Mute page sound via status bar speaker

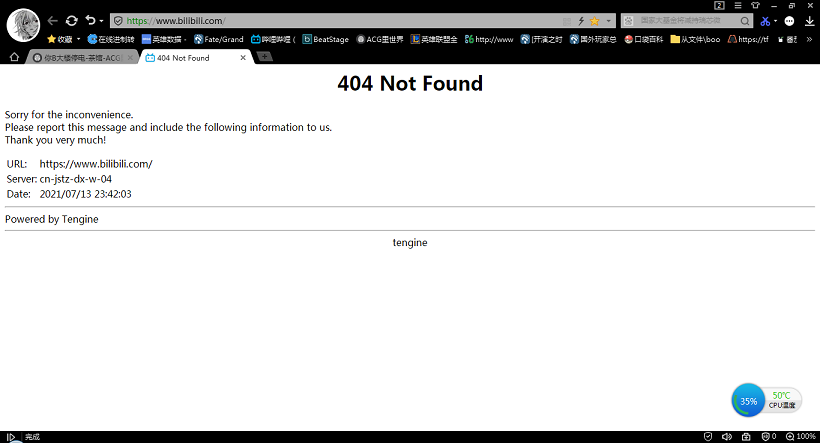tap(727, 437)
